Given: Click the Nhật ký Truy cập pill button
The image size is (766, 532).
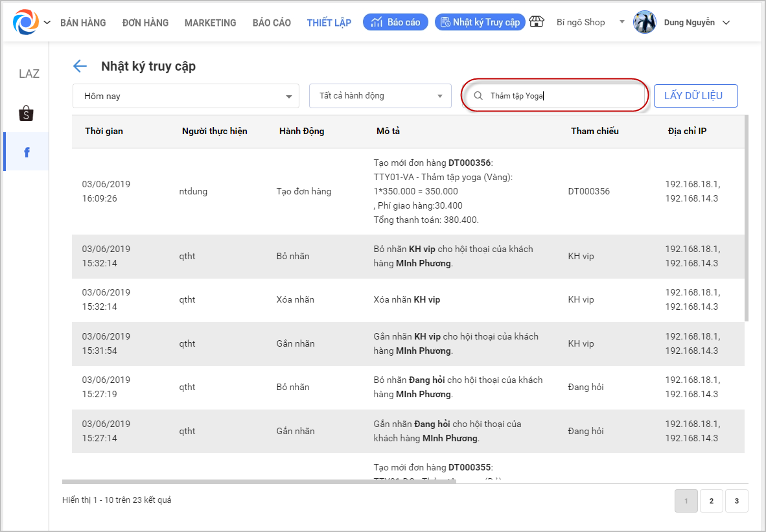Looking at the screenshot, I should (480, 22).
